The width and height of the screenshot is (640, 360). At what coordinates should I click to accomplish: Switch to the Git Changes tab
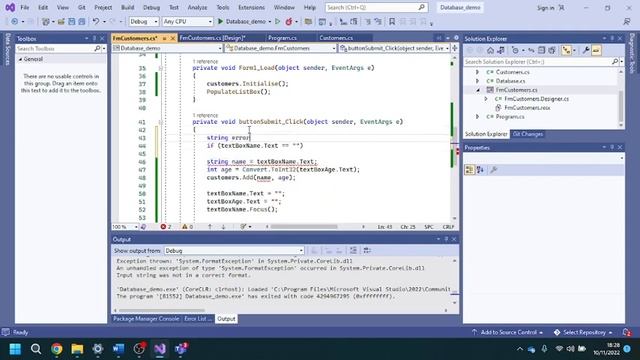pyautogui.click(x=527, y=134)
